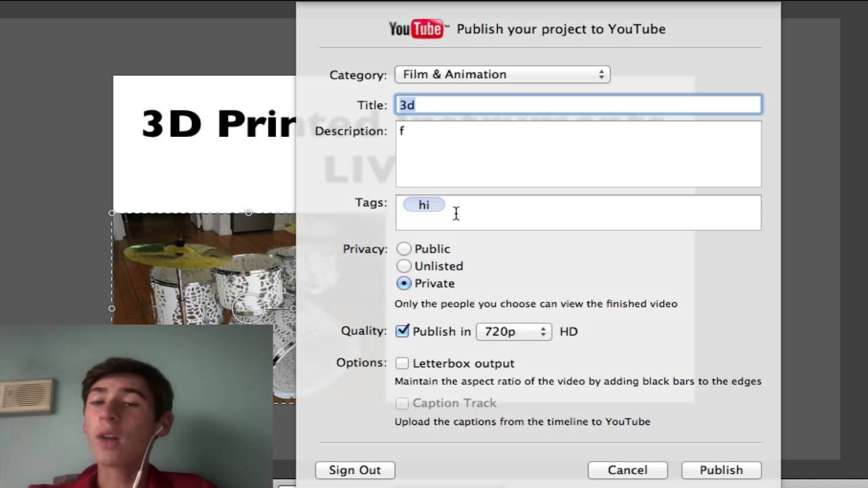868x488 pixels.
Task: Click the Publish button
Action: tap(722, 470)
